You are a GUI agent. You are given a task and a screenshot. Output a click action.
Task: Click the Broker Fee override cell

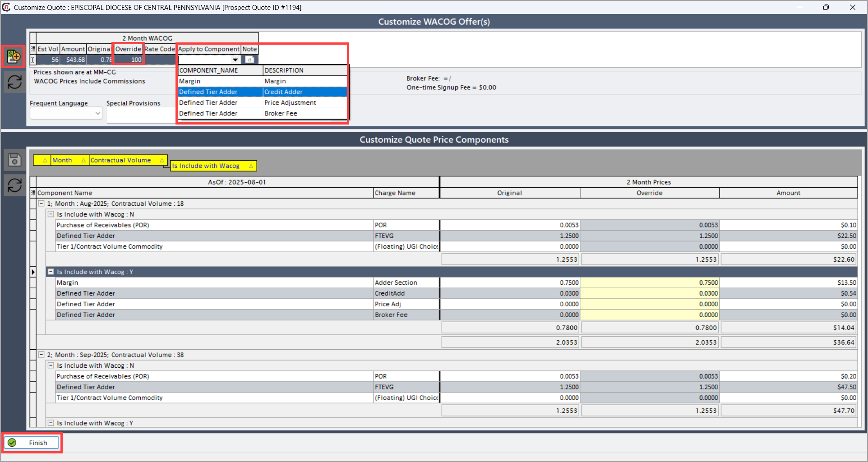tap(650, 315)
